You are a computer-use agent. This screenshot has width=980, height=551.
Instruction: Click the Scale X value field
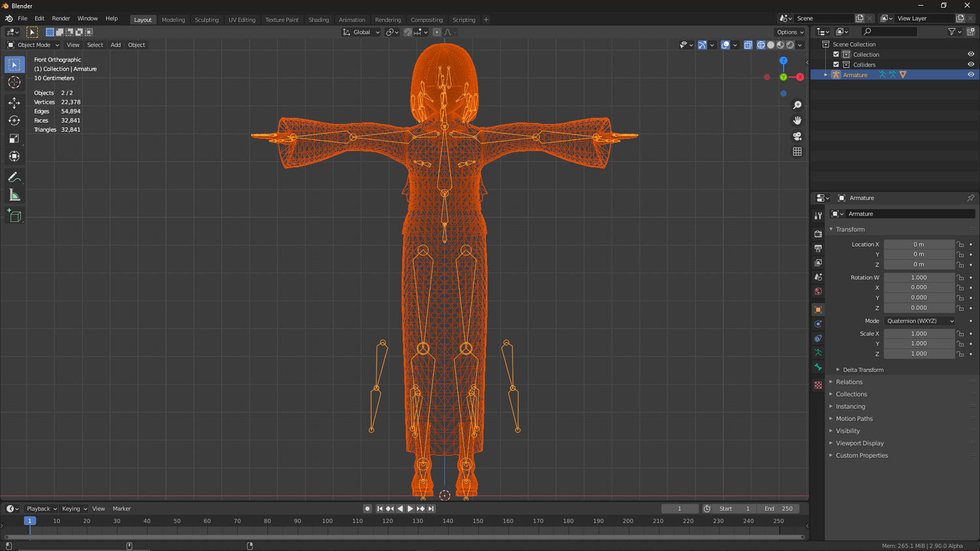pos(919,334)
